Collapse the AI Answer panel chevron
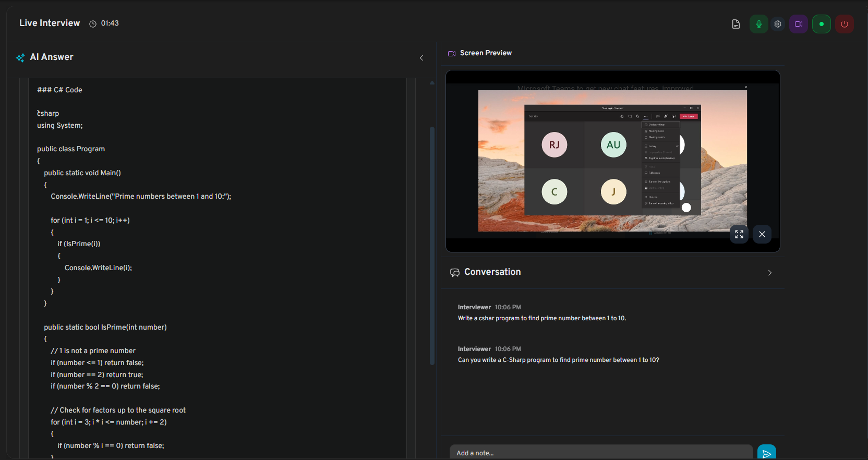 [x=421, y=58]
